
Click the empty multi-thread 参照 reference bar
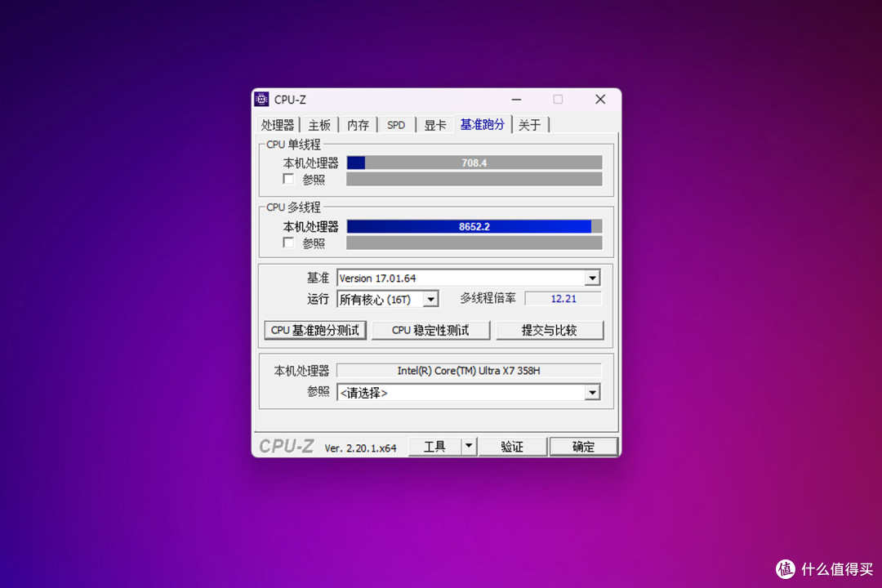pos(474,243)
